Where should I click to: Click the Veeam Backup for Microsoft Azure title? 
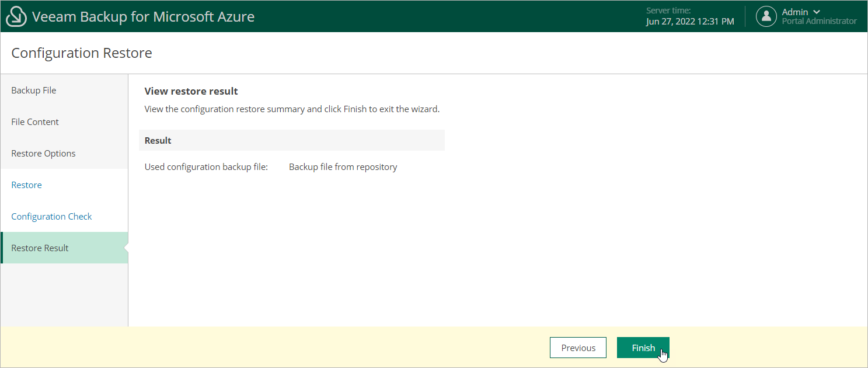point(143,16)
